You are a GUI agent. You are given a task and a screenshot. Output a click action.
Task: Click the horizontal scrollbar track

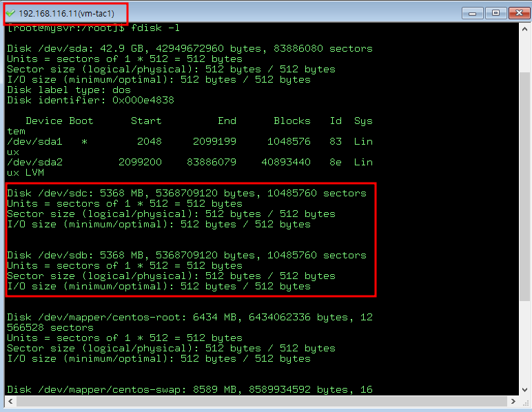(262, 402)
